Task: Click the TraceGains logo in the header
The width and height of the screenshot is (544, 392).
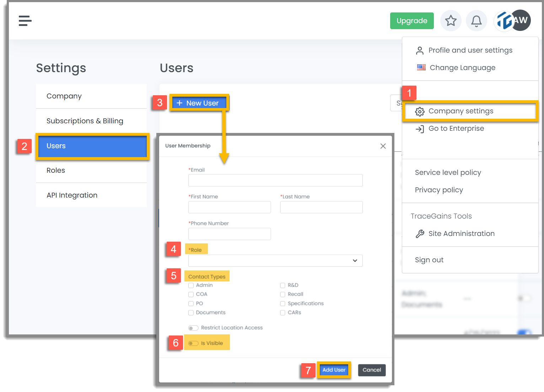Action: click(x=504, y=20)
